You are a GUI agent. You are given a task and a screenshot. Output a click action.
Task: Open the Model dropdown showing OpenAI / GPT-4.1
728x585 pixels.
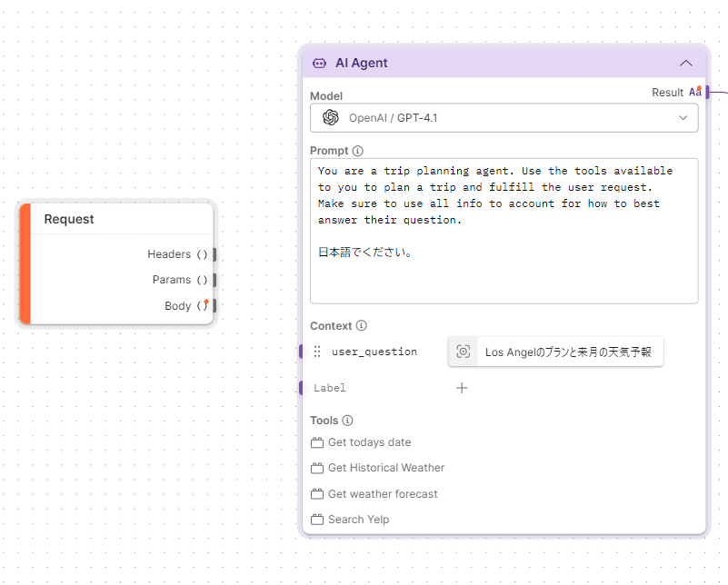tap(504, 118)
